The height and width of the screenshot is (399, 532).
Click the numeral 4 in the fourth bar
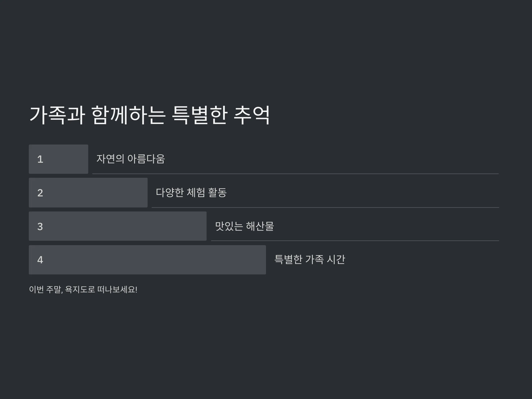click(x=40, y=260)
